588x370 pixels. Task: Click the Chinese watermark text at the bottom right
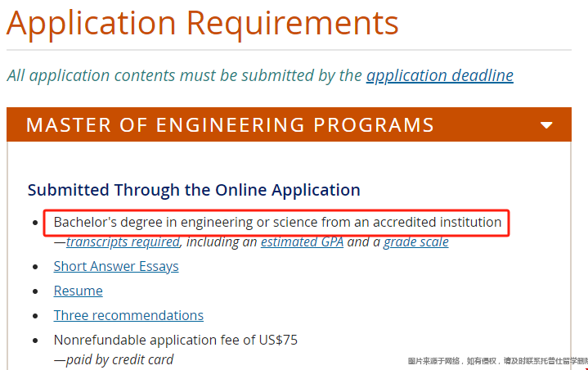point(496,361)
